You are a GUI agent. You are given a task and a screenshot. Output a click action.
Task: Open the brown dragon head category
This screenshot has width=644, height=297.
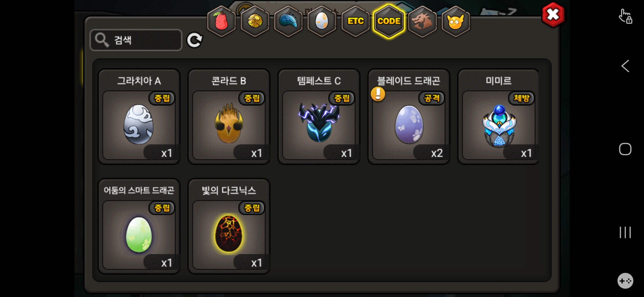click(422, 21)
